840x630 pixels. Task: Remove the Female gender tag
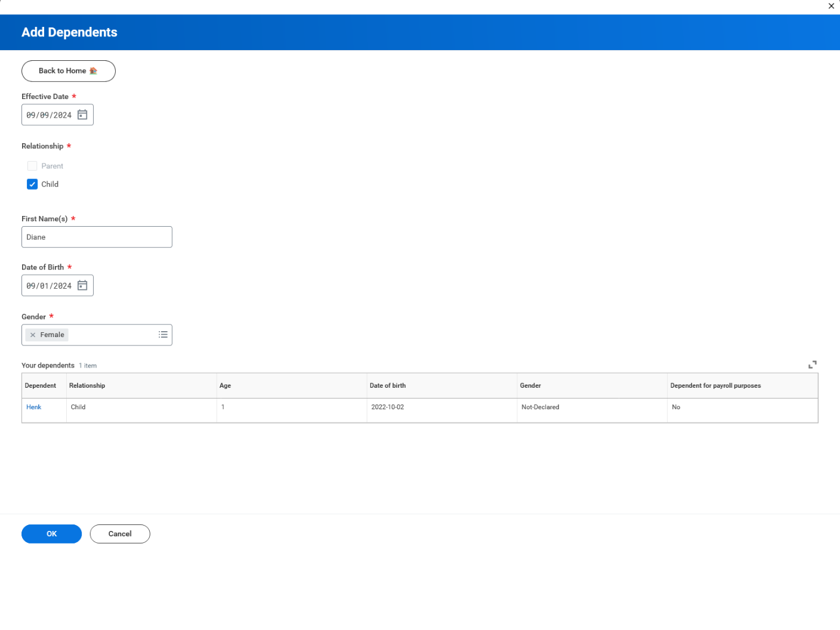click(33, 335)
